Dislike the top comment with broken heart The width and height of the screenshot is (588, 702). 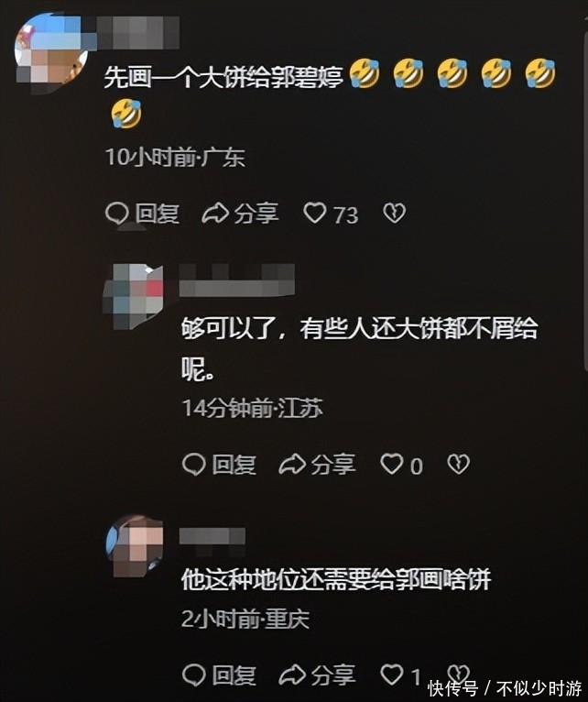point(394,213)
